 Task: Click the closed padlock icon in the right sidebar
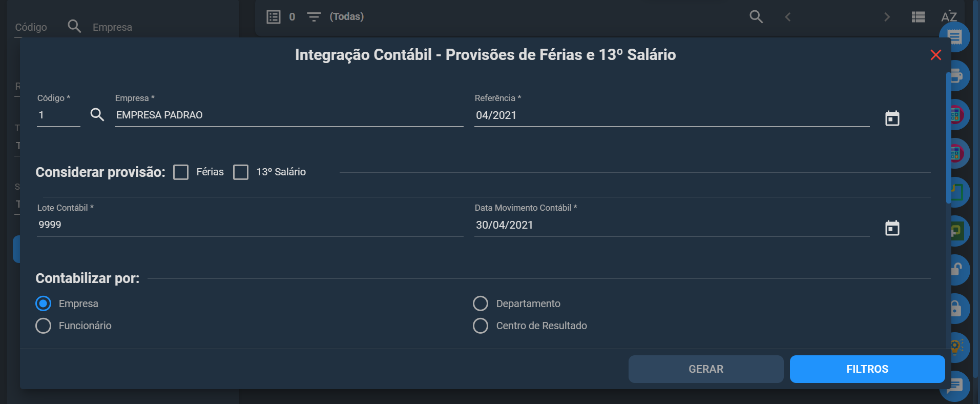click(956, 308)
